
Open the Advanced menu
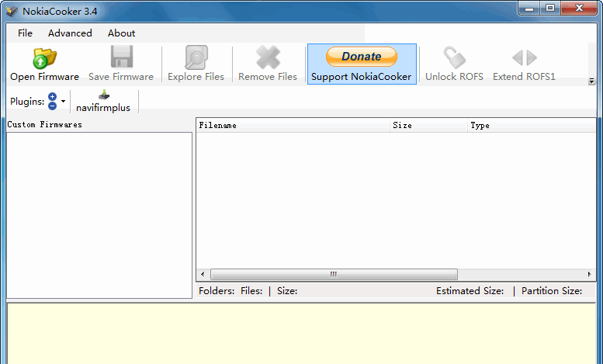(70, 33)
